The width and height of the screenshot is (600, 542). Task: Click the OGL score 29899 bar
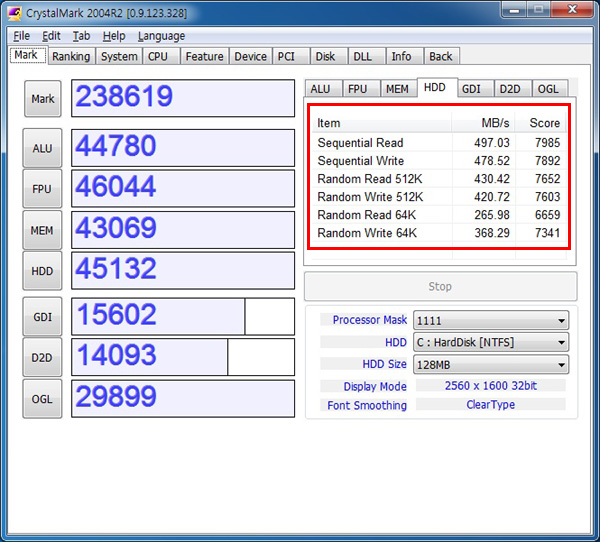pos(183,398)
